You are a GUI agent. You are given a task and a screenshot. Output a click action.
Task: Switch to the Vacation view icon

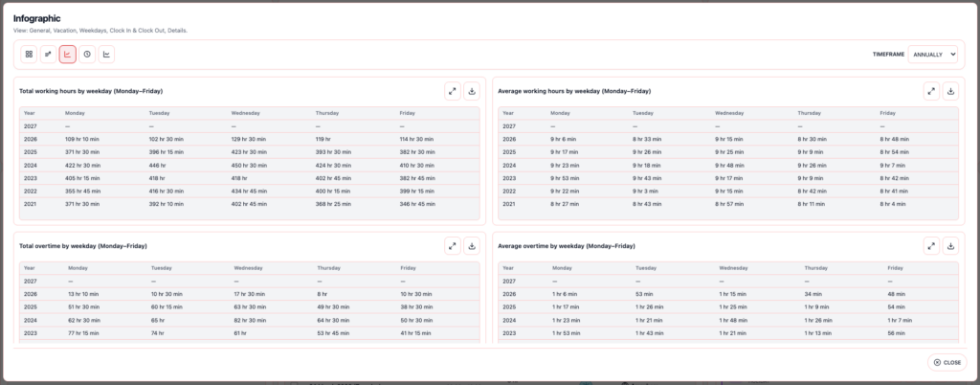coord(49,55)
